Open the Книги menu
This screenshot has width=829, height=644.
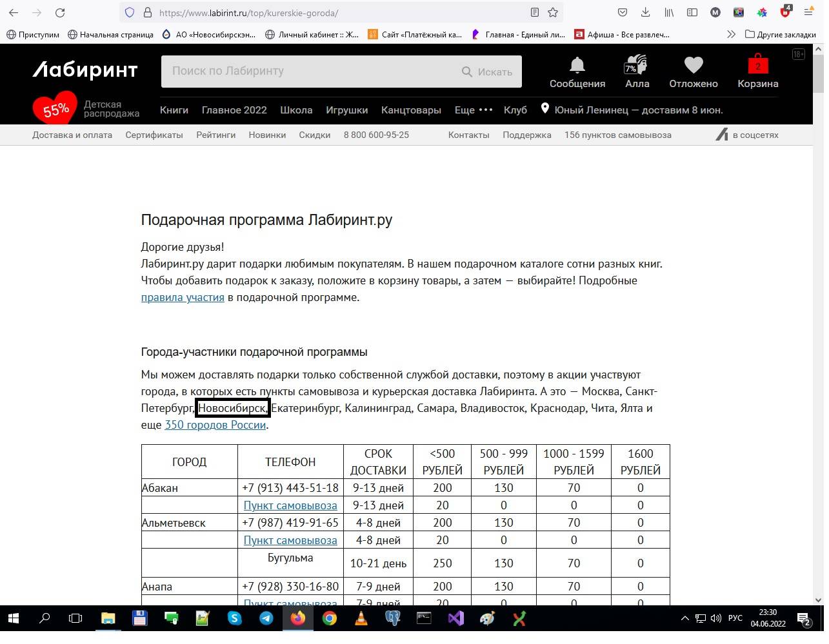point(174,110)
